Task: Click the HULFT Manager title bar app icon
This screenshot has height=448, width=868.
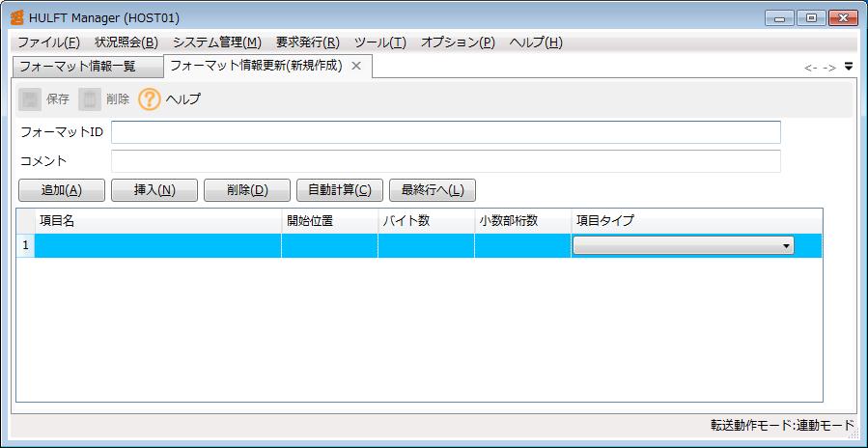Action: click(17, 17)
